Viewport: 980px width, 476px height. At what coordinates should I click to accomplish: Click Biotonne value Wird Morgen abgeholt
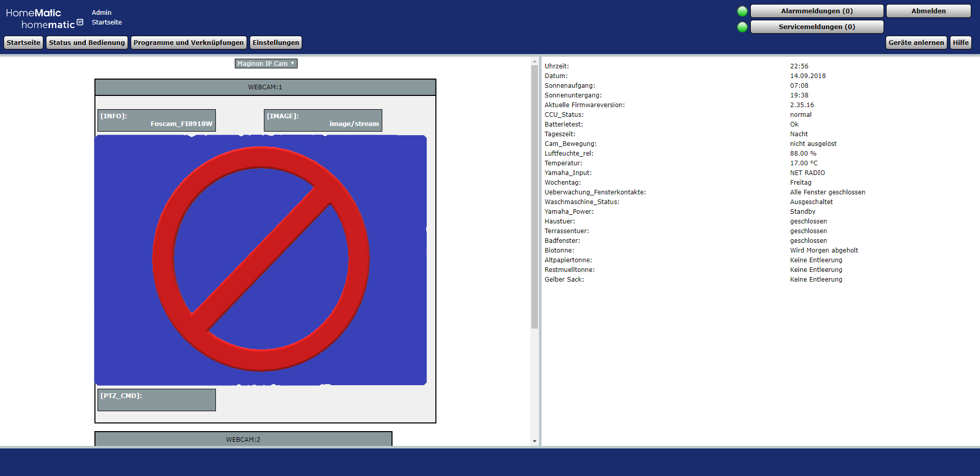824,250
